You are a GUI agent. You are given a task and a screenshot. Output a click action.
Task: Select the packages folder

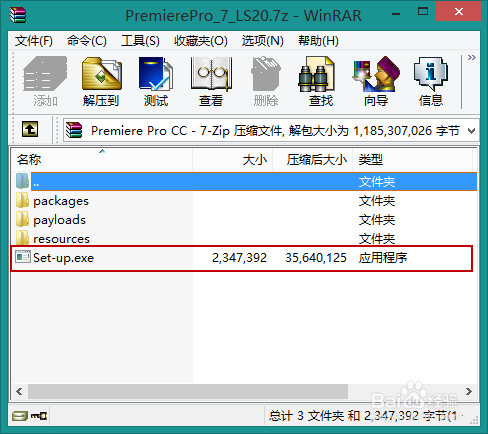tap(61, 201)
